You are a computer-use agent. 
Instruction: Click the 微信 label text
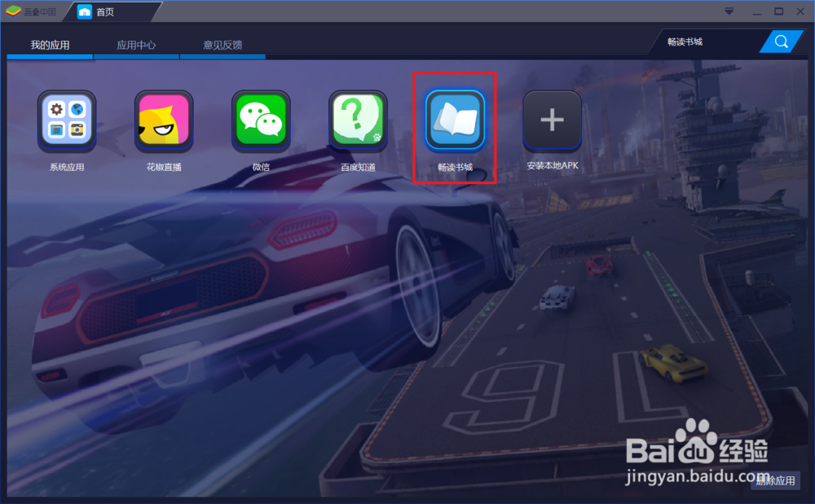click(x=261, y=167)
